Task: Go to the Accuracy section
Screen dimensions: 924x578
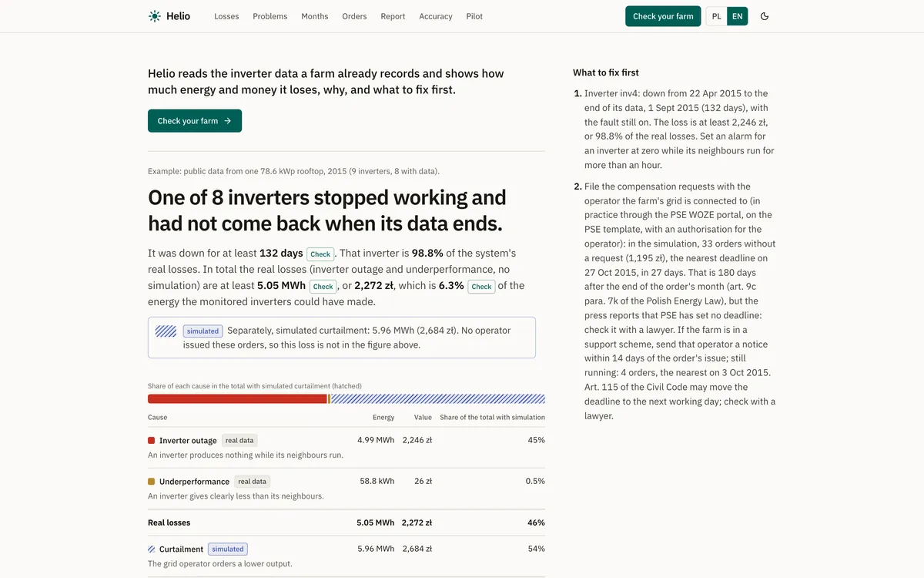Action: 436,16
